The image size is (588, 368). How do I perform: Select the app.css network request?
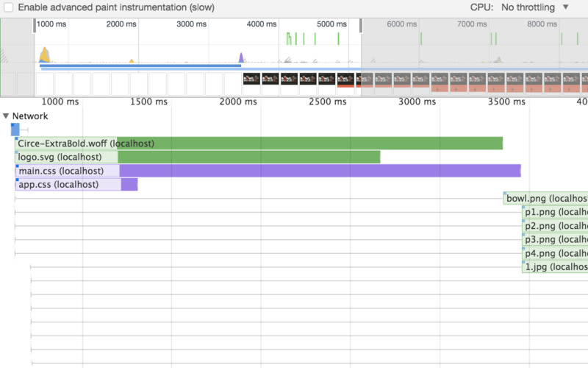click(76, 185)
